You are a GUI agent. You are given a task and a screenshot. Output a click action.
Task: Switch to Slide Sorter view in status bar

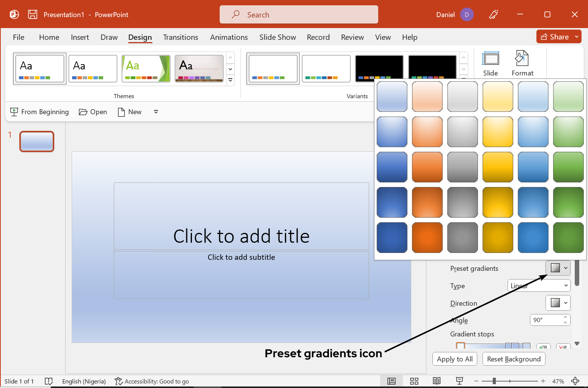click(414, 381)
